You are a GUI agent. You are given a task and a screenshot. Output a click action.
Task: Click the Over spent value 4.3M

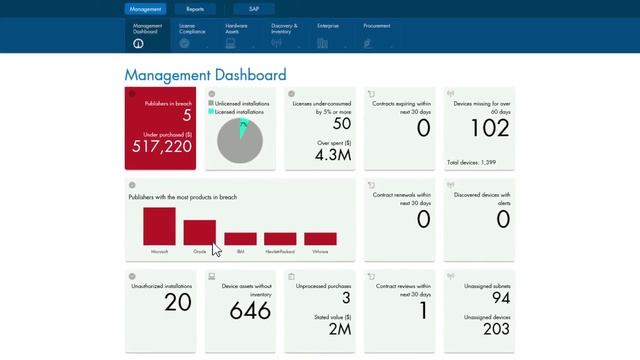click(333, 155)
